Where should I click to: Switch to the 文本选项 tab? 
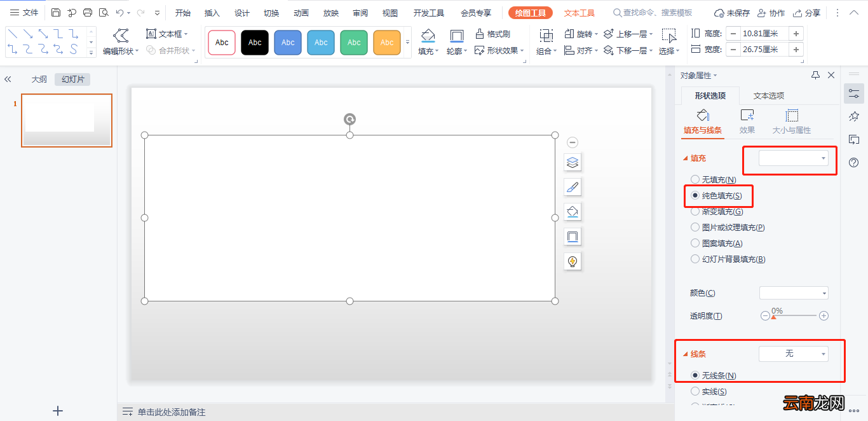pos(768,95)
